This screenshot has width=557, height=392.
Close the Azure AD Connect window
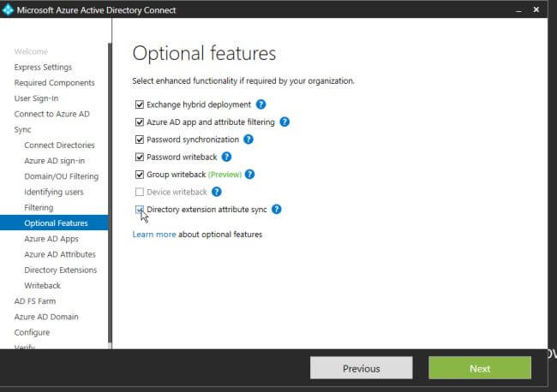click(x=536, y=9)
